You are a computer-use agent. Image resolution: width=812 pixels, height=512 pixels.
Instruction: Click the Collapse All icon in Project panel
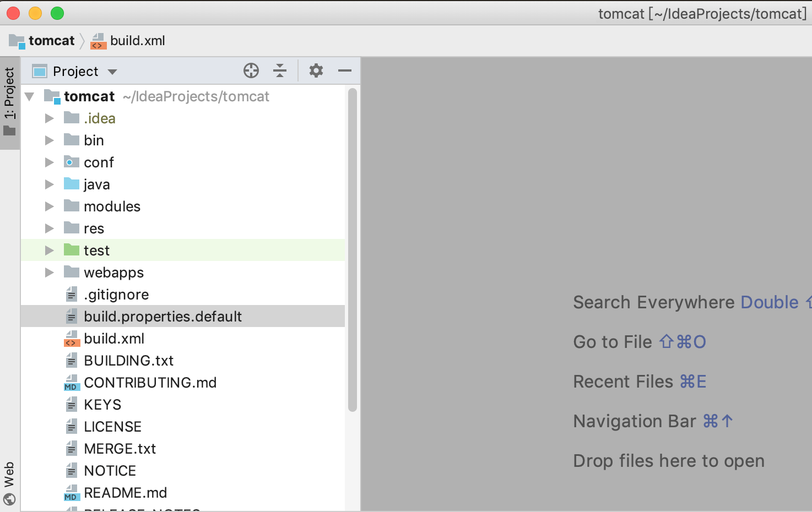pos(280,70)
